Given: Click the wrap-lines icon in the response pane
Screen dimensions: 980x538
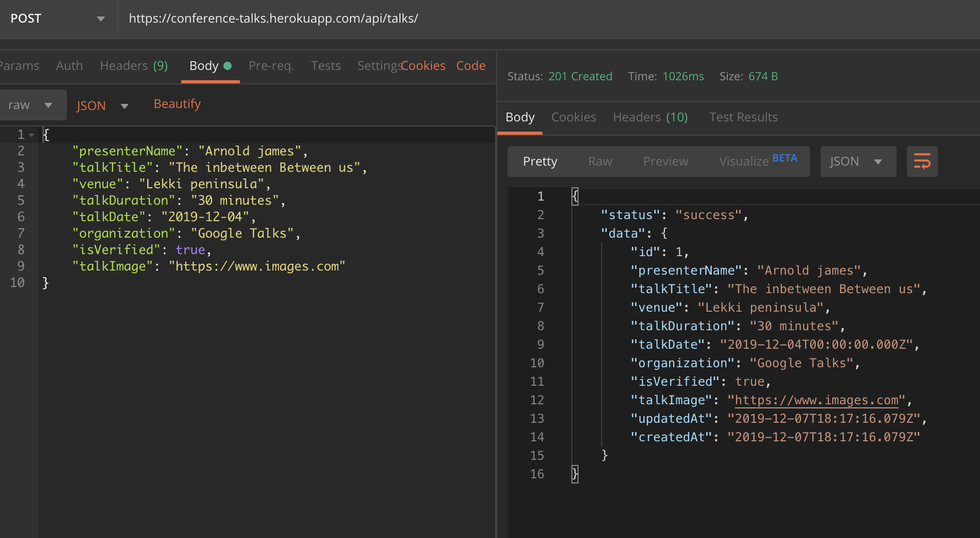Looking at the screenshot, I should (x=922, y=161).
